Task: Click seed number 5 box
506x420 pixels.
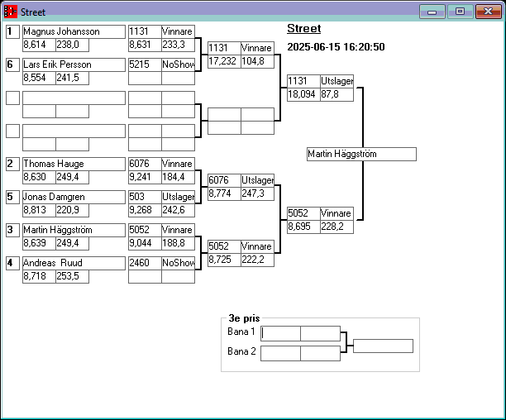Action: click(12, 197)
